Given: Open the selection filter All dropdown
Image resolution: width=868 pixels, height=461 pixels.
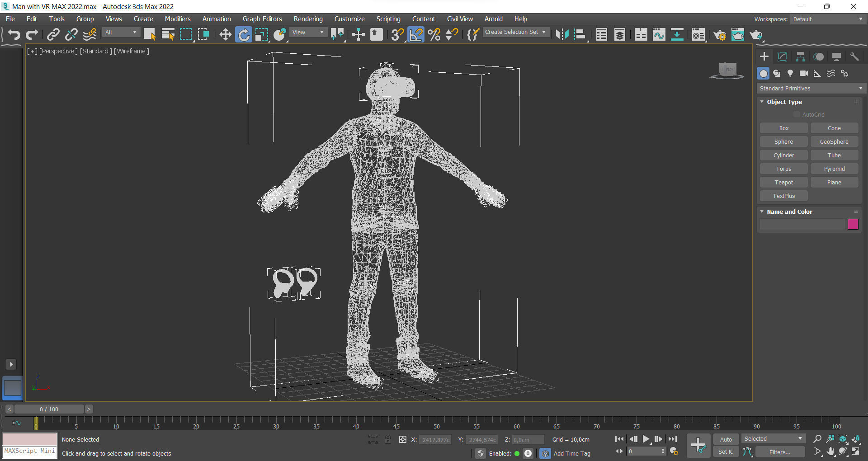Looking at the screenshot, I should coord(121,33).
